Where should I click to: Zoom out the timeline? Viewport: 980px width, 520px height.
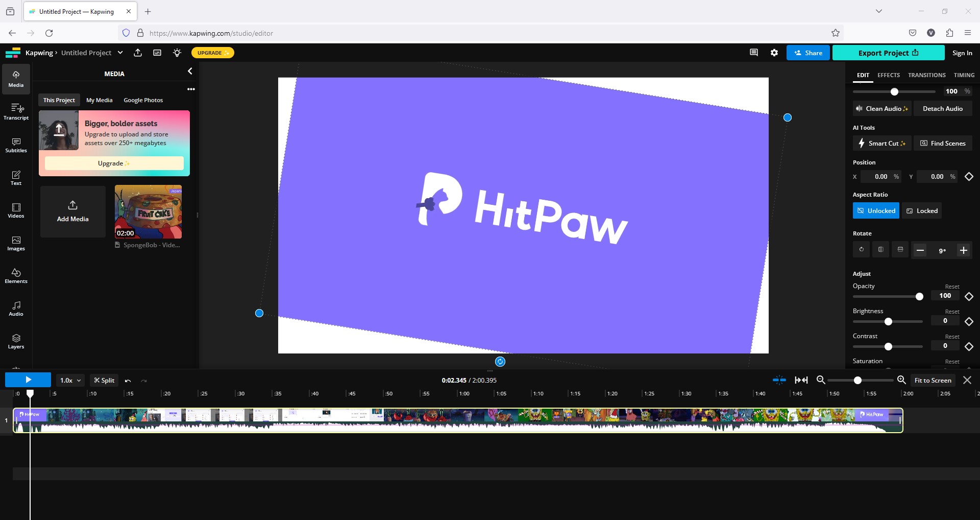821,380
